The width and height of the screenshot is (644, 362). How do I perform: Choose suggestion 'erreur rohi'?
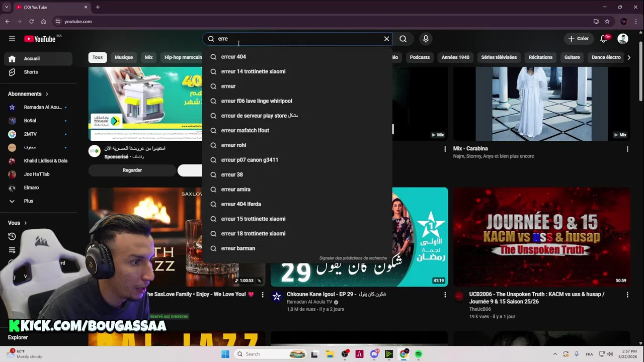click(297, 145)
